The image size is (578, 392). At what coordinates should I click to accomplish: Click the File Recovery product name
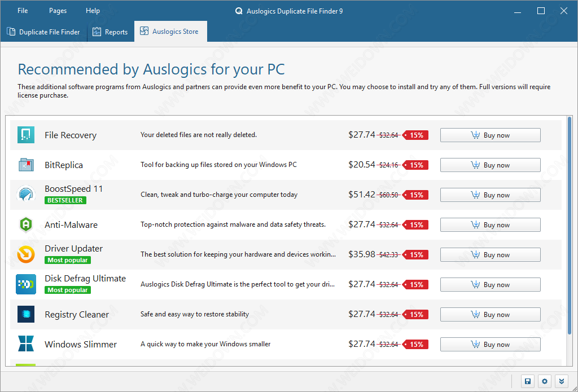(x=71, y=135)
